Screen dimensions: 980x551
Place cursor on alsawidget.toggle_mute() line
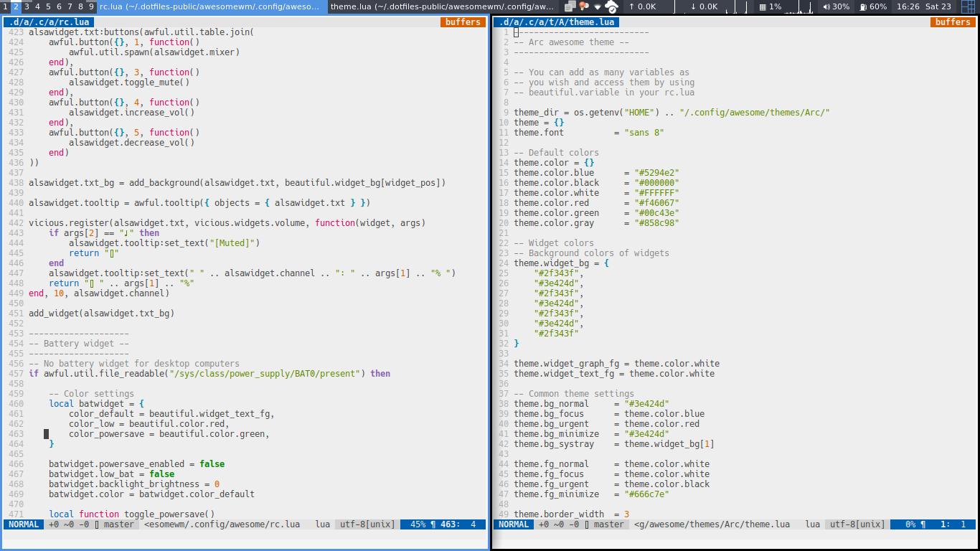coord(129,83)
